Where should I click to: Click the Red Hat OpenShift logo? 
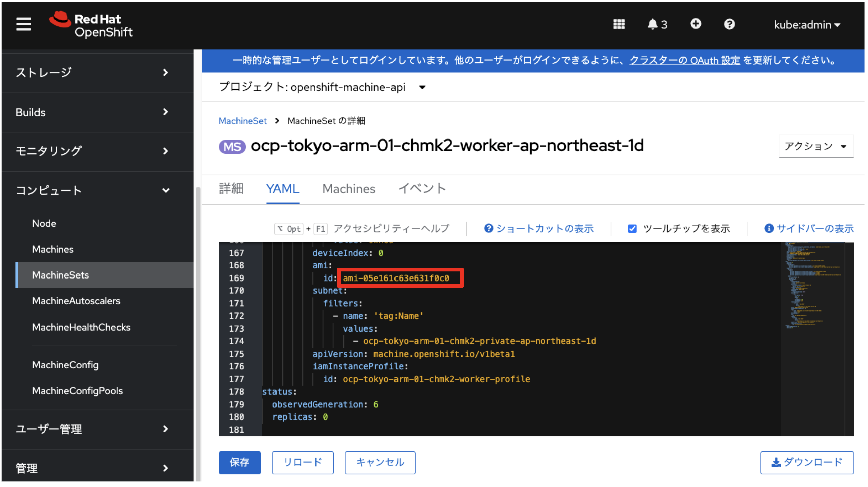coord(91,25)
